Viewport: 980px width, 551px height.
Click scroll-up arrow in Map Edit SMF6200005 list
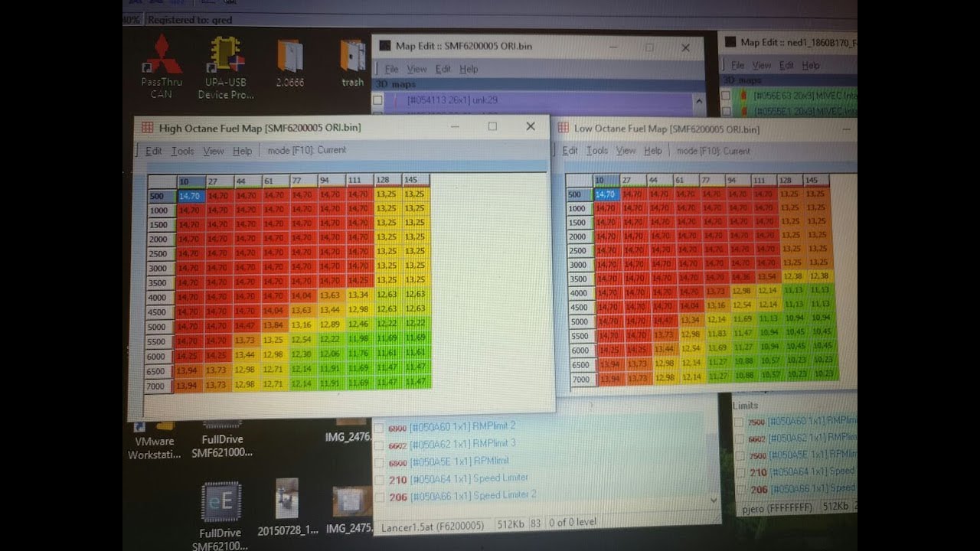tap(697, 100)
